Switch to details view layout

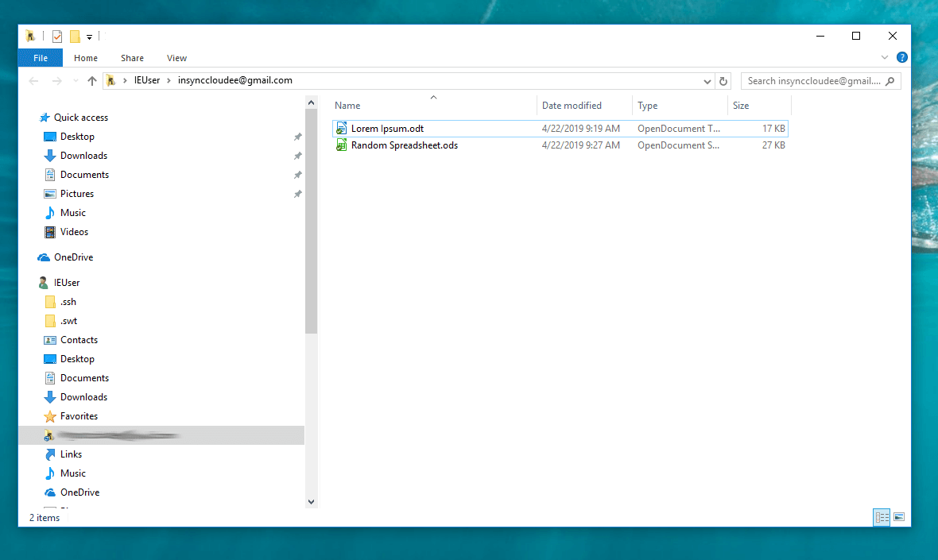(x=882, y=517)
